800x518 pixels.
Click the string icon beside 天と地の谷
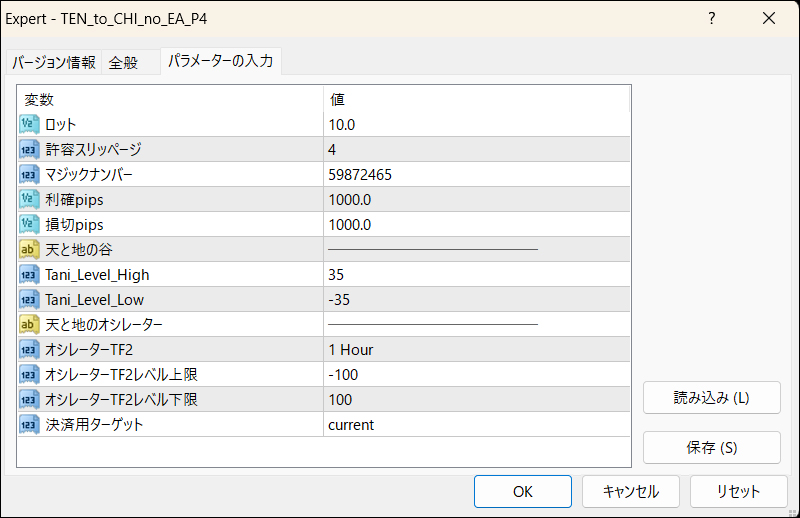(29, 250)
